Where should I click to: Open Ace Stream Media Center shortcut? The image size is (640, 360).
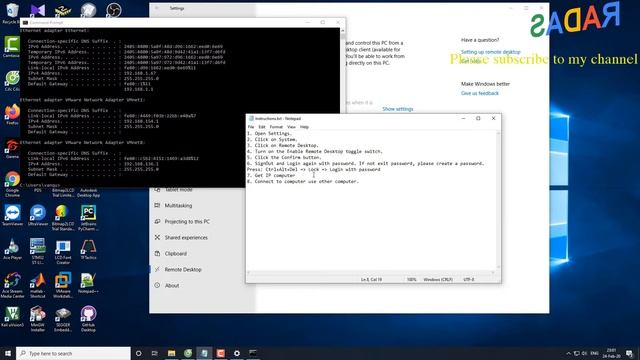(12, 285)
